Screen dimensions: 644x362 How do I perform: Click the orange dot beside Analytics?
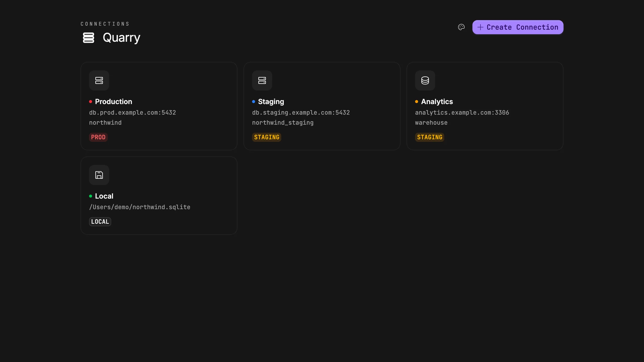tap(417, 102)
